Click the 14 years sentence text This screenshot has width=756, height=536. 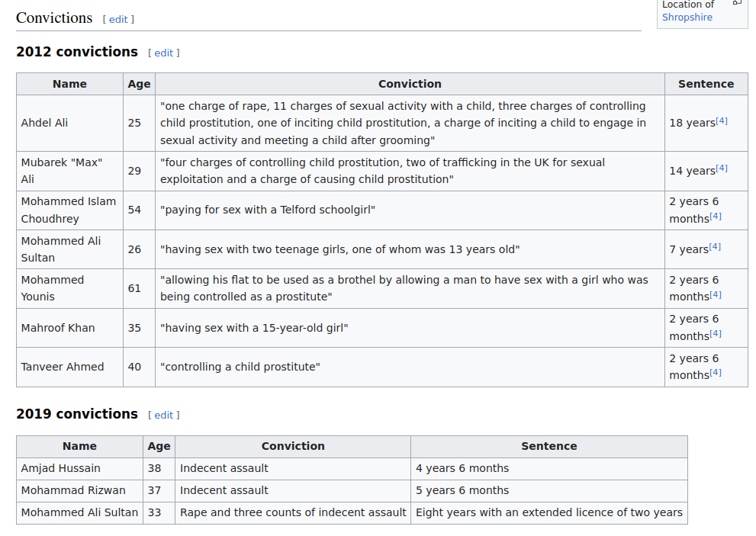click(693, 171)
